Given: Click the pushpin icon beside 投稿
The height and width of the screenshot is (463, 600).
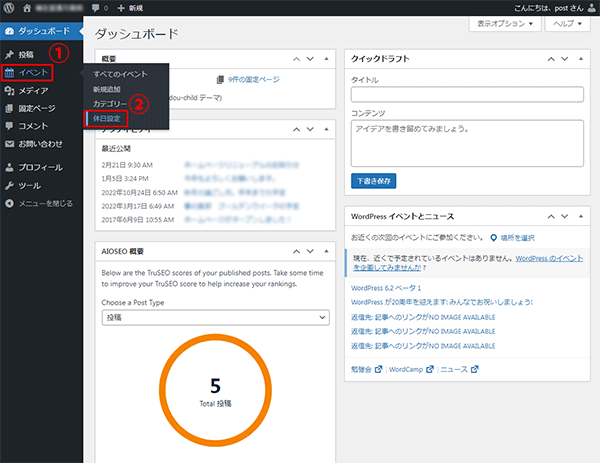Looking at the screenshot, I should coord(10,55).
